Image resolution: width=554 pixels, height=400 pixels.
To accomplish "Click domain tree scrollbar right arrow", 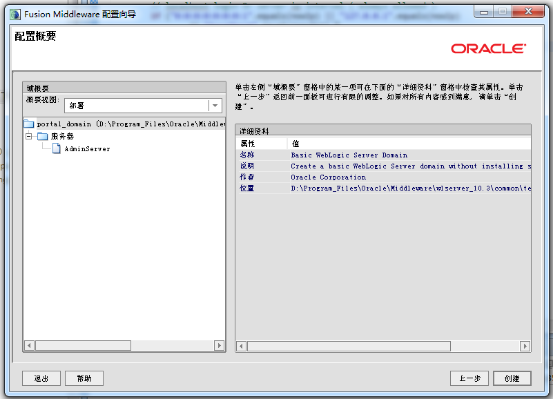I will tap(219, 346).
